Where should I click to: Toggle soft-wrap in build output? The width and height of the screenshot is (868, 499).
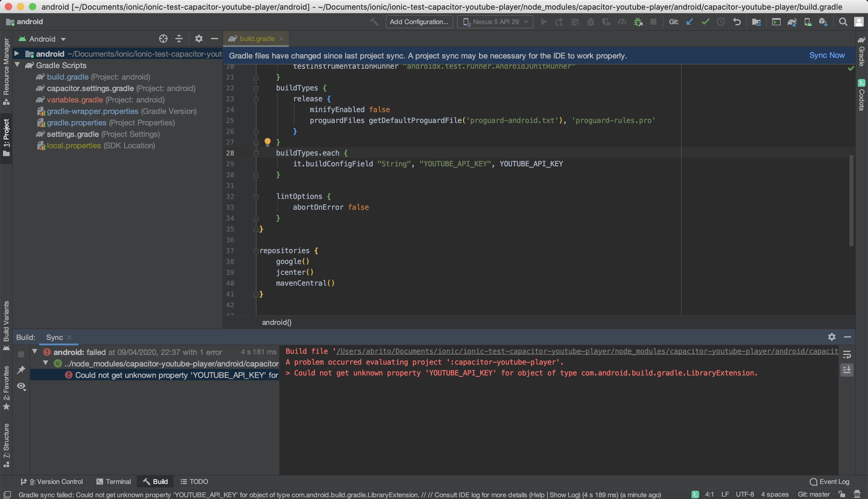pyautogui.click(x=847, y=354)
